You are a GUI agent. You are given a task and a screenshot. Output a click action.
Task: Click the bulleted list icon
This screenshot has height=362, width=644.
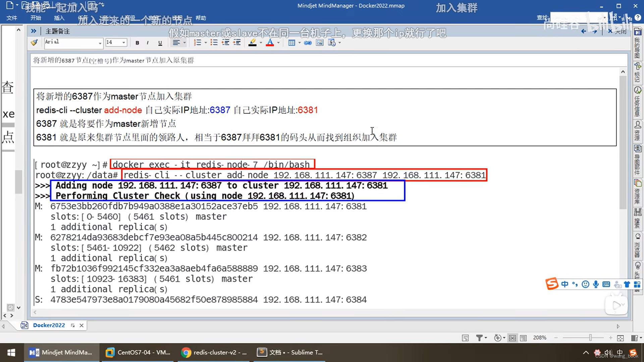pyautogui.click(x=214, y=43)
